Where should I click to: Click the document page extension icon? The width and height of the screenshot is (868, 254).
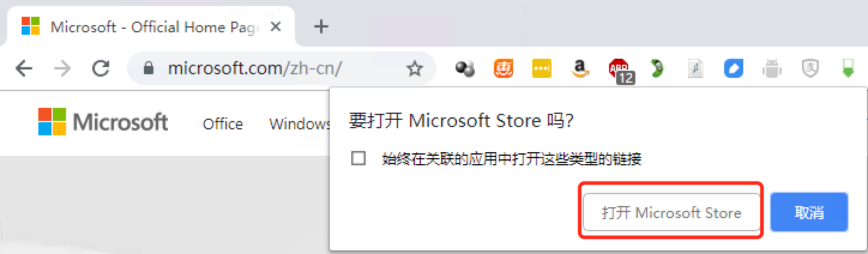pyautogui.click(x=695, y=69)
